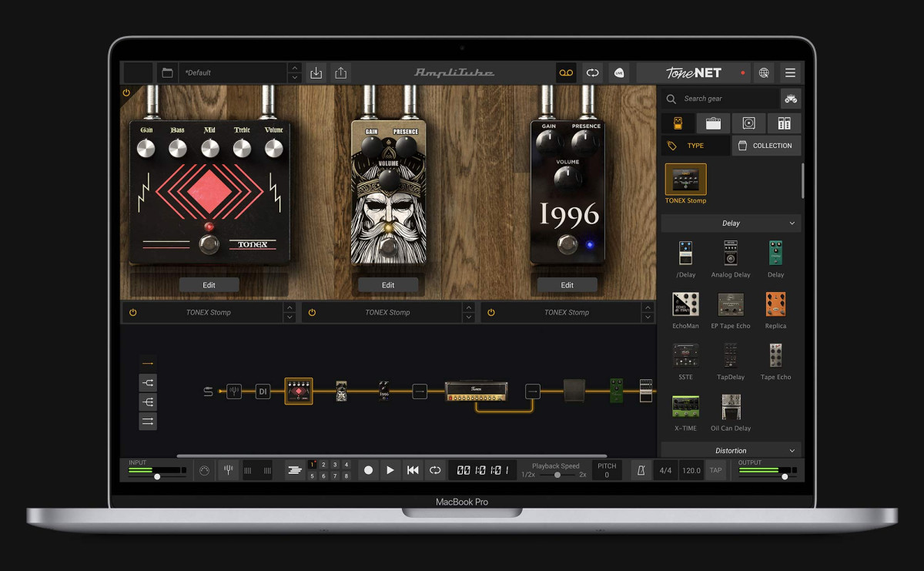Switch gear browser to TYPE view
Screen dimensions: 924x571
click(x=695, y=146)
